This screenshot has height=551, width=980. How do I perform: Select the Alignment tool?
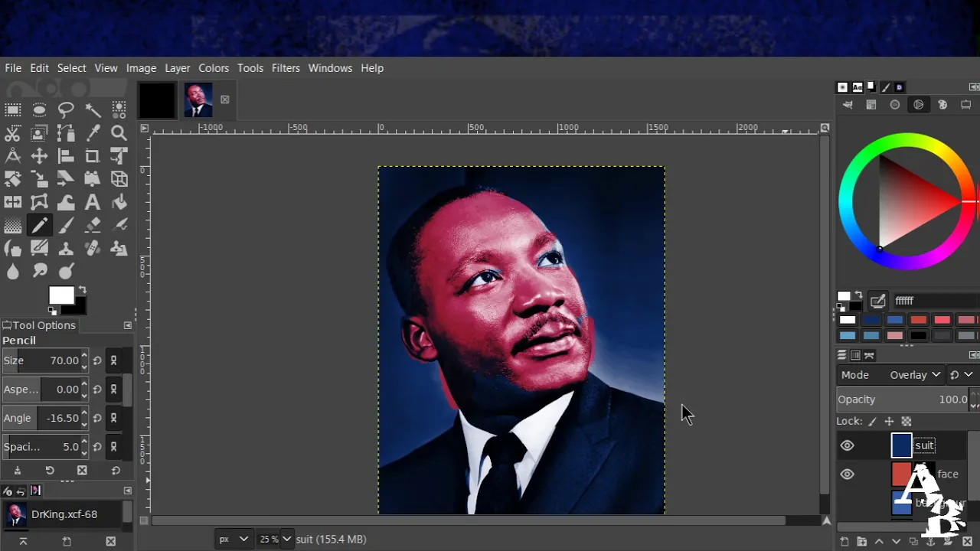click(x=66, y=156)
